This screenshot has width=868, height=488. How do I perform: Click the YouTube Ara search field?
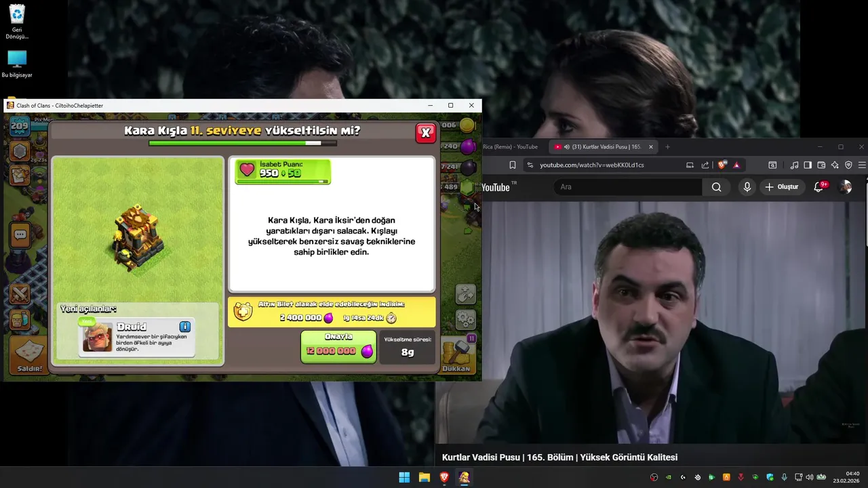(x=627, y=187)
